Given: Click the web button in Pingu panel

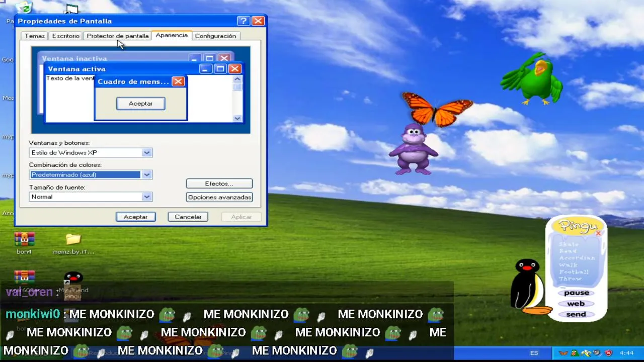Looking at the screenshot, I should [x=576, y=303].
